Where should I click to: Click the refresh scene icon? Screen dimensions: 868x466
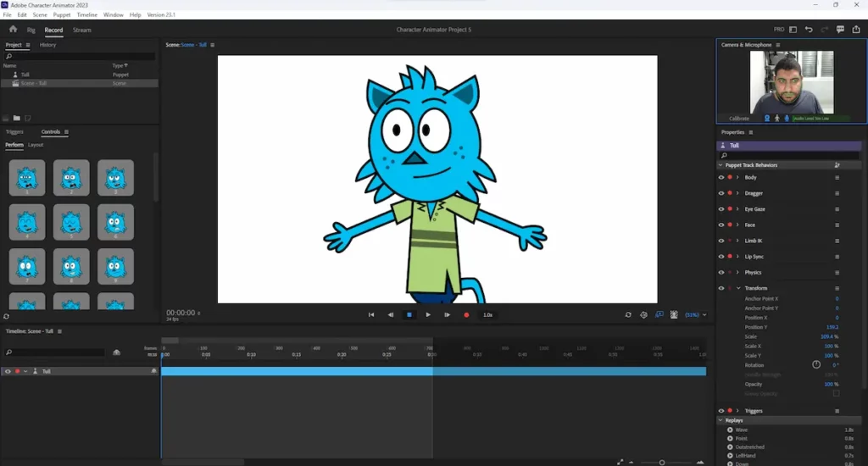(x=628, y=315)
